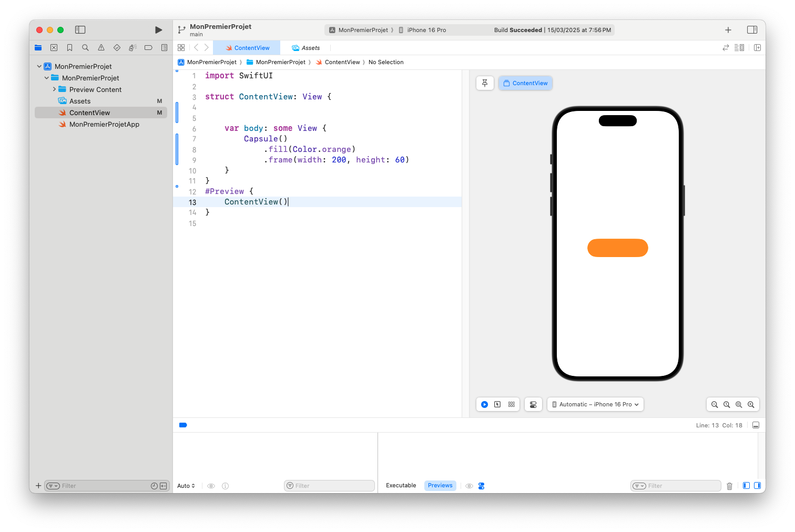Click console eye visibility icon

click(x=469, y=486)
